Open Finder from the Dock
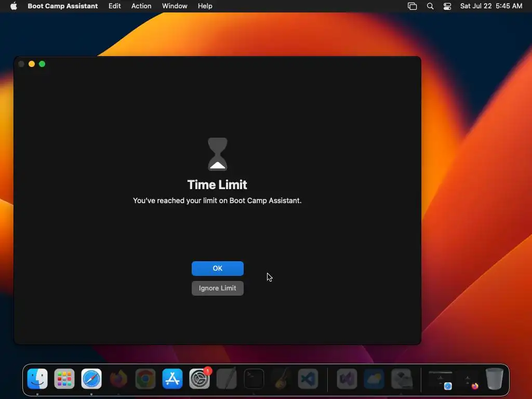Screen dimensions: 532x399 37,379
